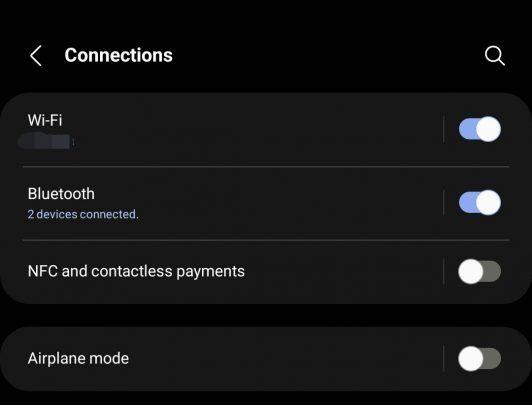The image size is (532, 405).
Task: Open the Bluetooth settings label
Action: coord(61,194)
